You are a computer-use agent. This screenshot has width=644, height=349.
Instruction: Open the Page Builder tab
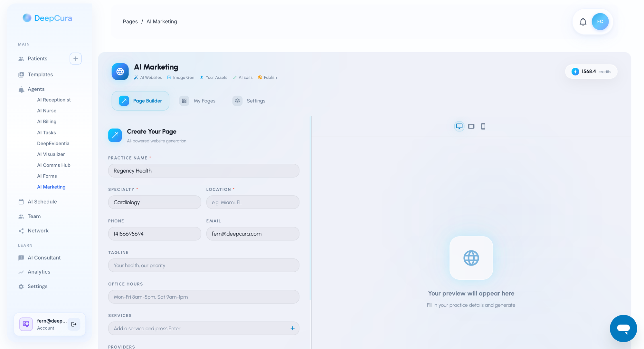[140, 101]
